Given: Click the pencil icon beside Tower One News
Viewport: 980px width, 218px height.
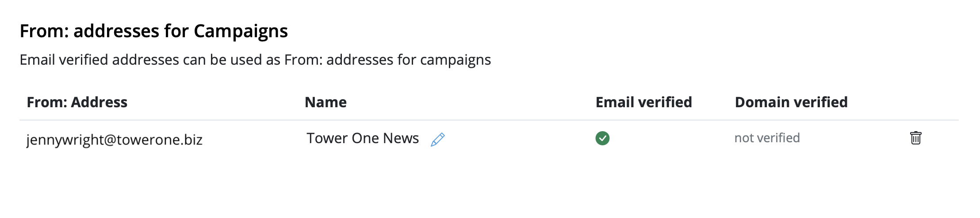Looking at the screenshot, I should coord(438,139).
